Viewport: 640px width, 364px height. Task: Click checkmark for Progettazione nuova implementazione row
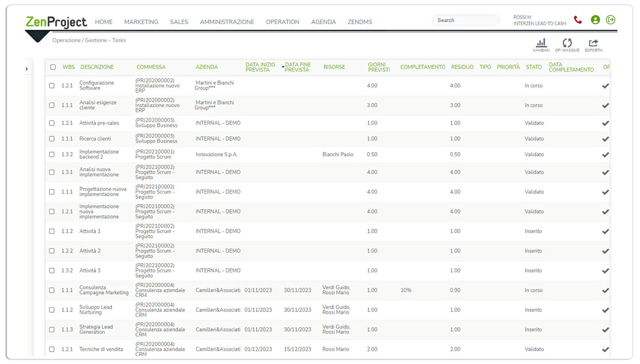(x=605, y=192)
